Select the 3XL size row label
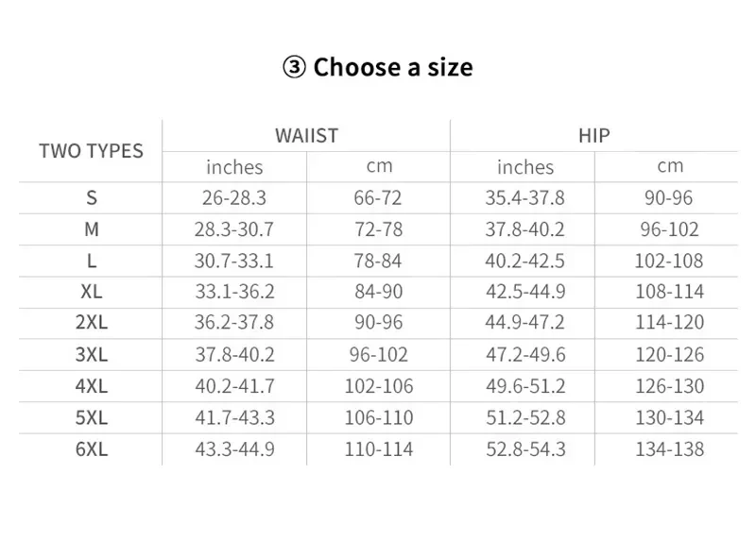 click(x=92, y=355)
